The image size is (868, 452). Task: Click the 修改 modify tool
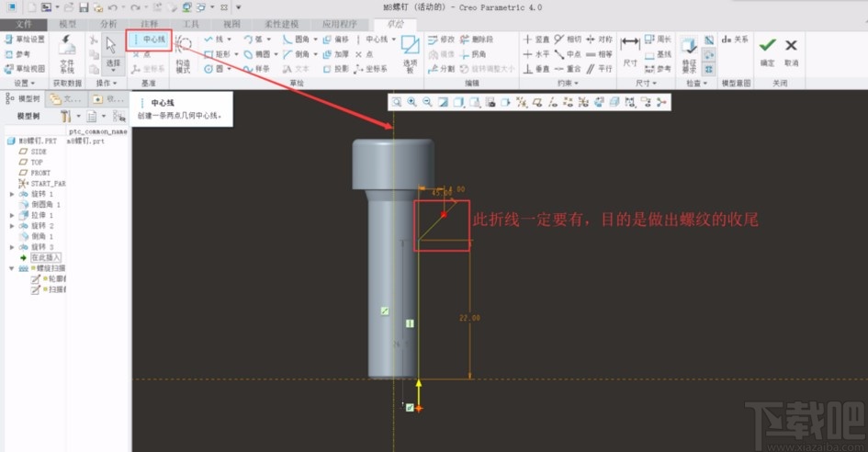click(441, 40)
